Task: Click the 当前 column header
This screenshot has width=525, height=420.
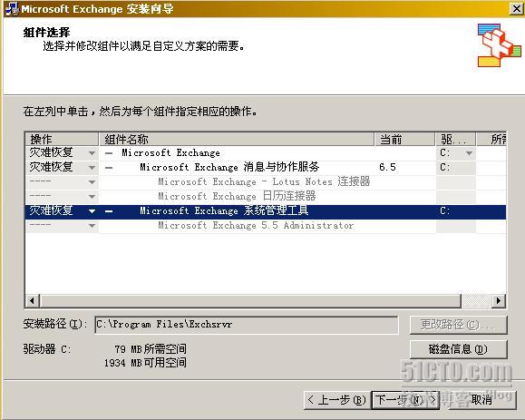Action: click(x=404, y=139)
